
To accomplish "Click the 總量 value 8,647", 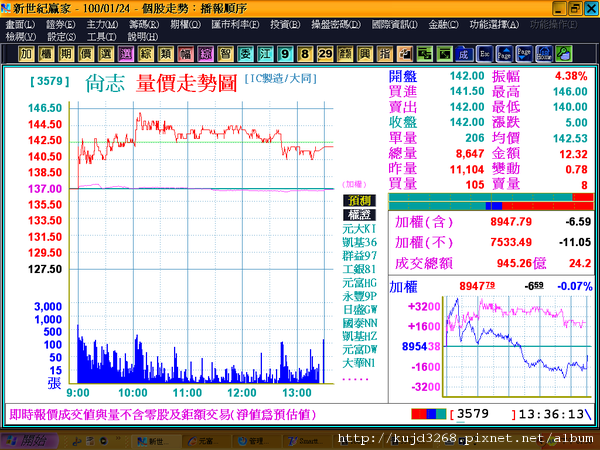I will coord(470,154).
